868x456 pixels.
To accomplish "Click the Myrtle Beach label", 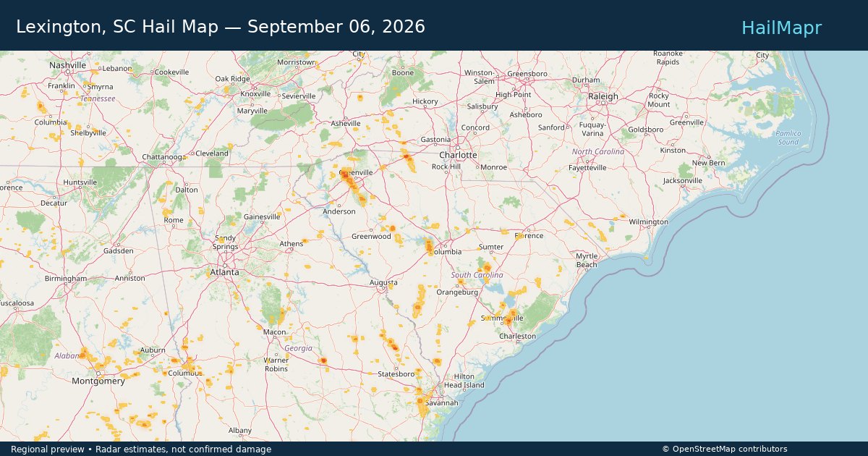I will coord(587,261).
